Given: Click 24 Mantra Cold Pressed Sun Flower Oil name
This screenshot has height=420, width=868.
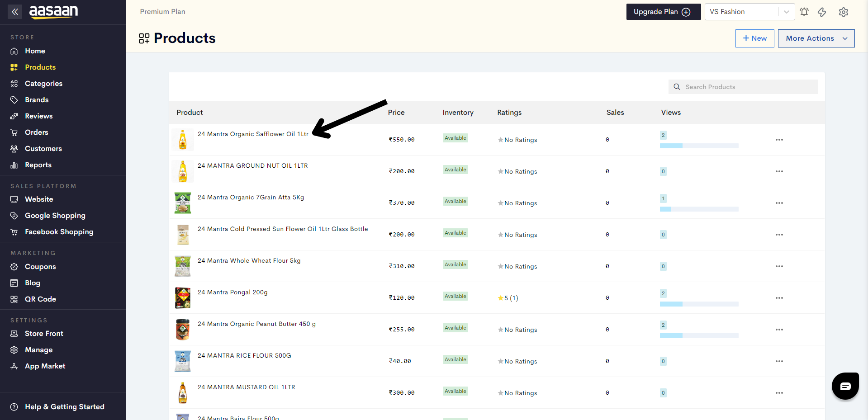Looking at the screenshot, I should point(283,229).
